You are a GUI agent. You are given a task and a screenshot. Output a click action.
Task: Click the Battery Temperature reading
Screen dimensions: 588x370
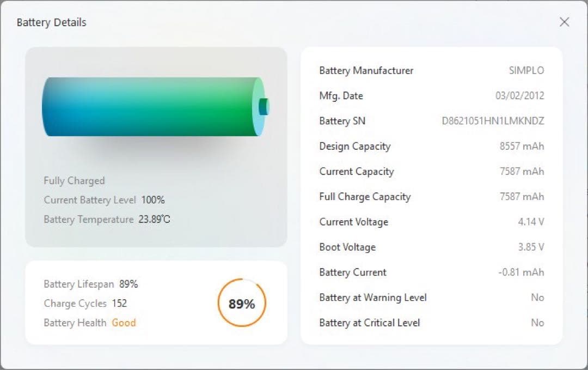tap(154, 220)
